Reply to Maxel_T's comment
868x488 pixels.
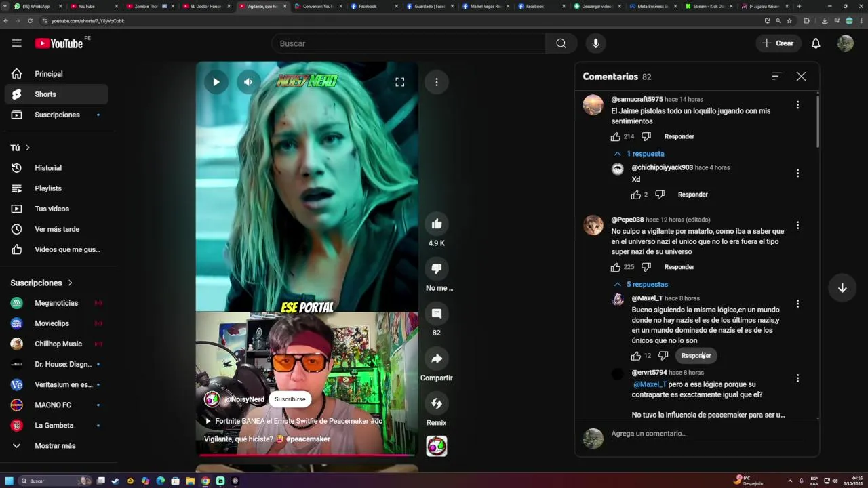[x=696, y=356]
